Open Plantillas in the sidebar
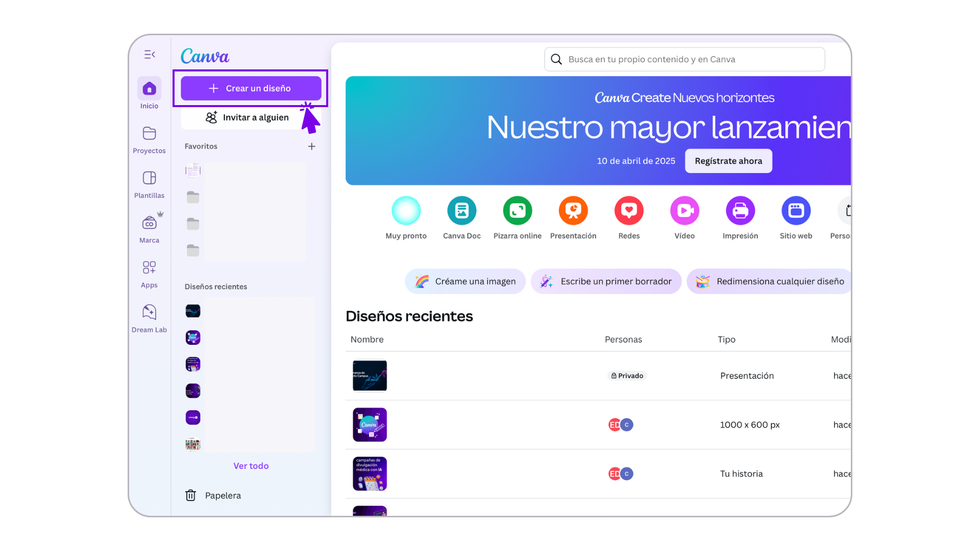This screenshot has height=551, width=980. [149, 185]
